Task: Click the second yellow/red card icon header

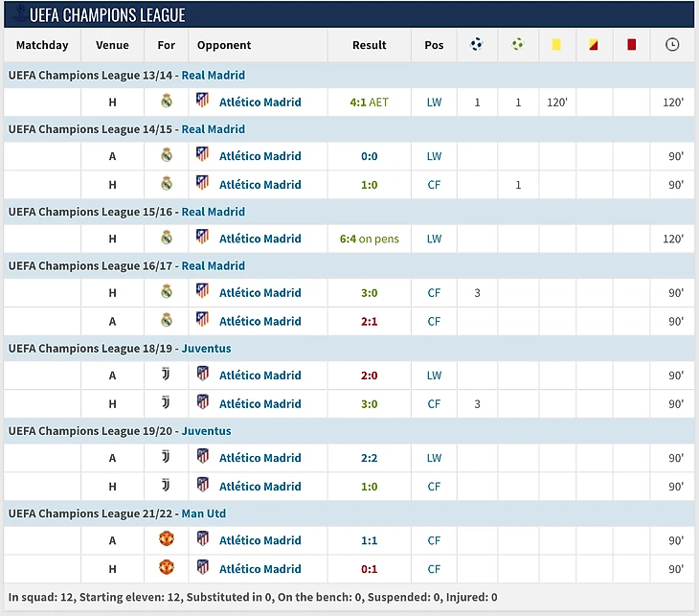Action: point(593,44)
